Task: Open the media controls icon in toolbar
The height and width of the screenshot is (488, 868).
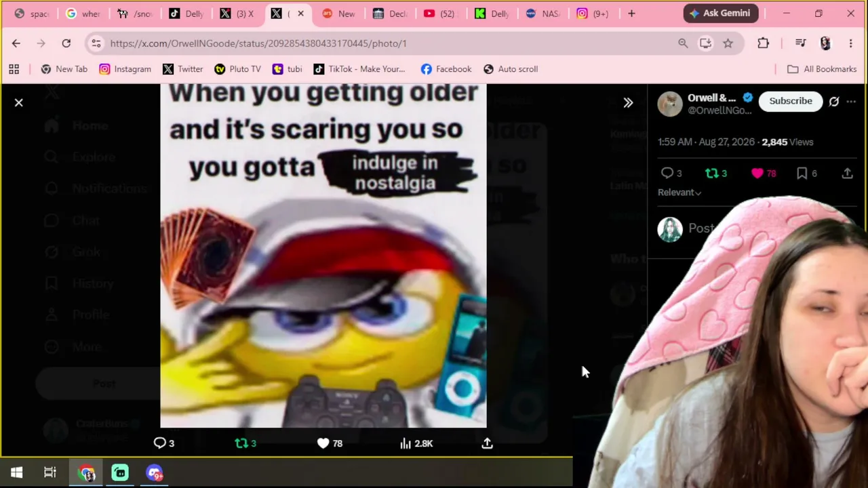Action: (801, 43)
